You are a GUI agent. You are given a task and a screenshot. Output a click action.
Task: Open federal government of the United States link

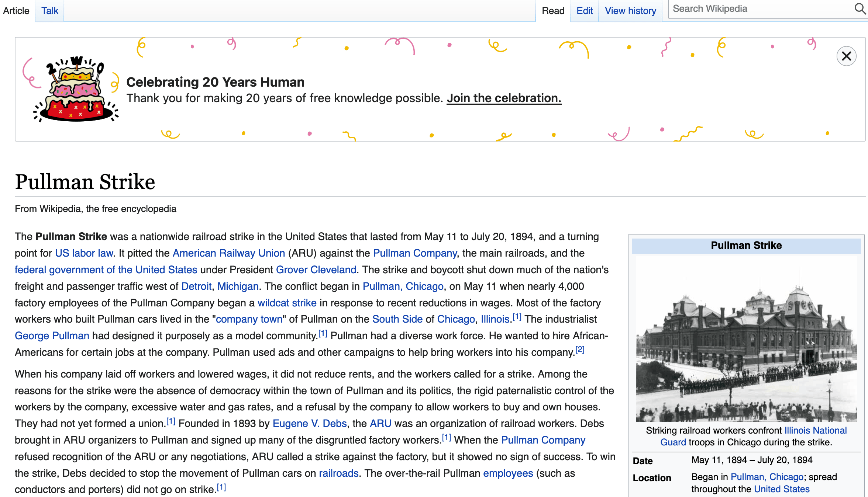pyautogui.click(x=106, y=270)
